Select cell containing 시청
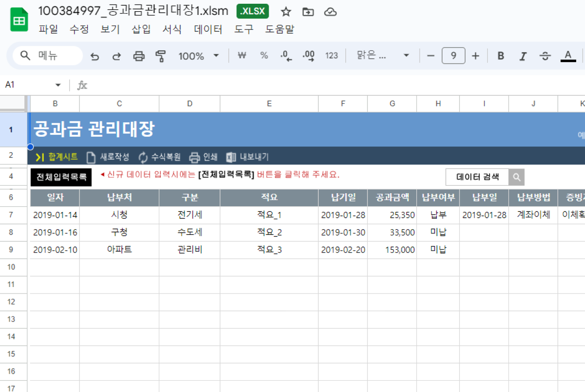Screen dimensions: 585x392 click(119, 215)
